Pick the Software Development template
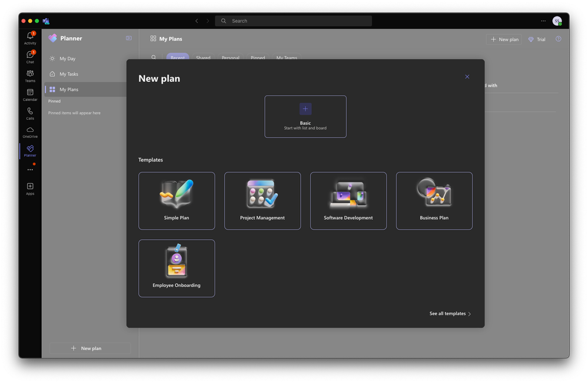This screenshot has width=588, height=383. point(348,200)
